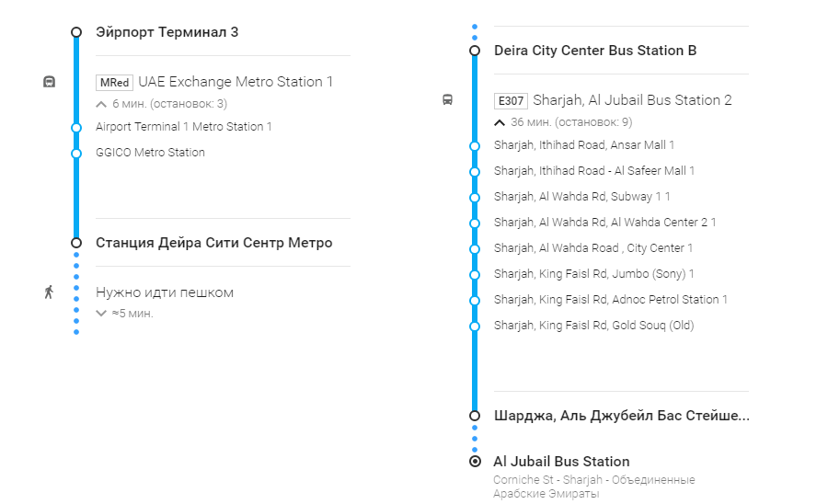Open Sharjah, Al Jubail Bus Station 2 route
828x504 pixels.
click(x=632, y=100)
